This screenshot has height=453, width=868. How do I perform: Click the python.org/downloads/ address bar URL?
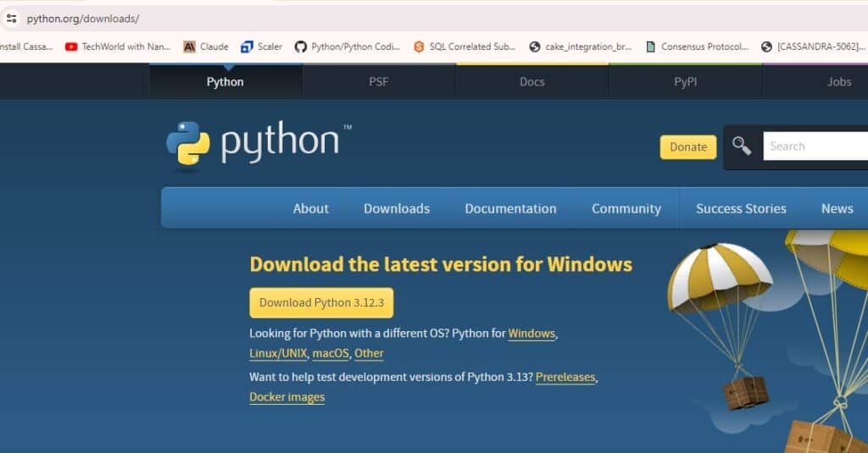pyautogui.click(x=83, y=19)
